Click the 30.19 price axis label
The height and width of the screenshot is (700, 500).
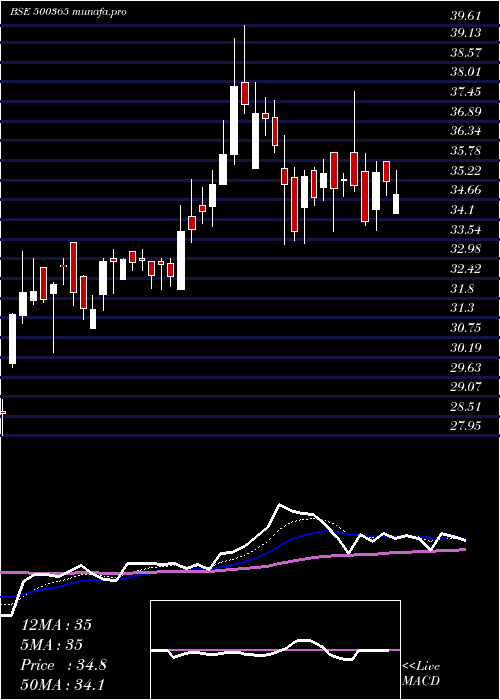(x=466, y=347)
